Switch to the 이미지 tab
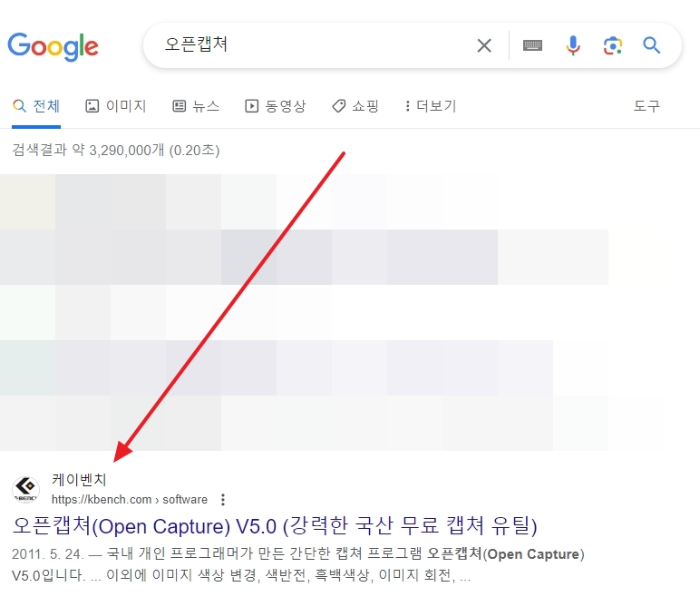 coord(116,106)
